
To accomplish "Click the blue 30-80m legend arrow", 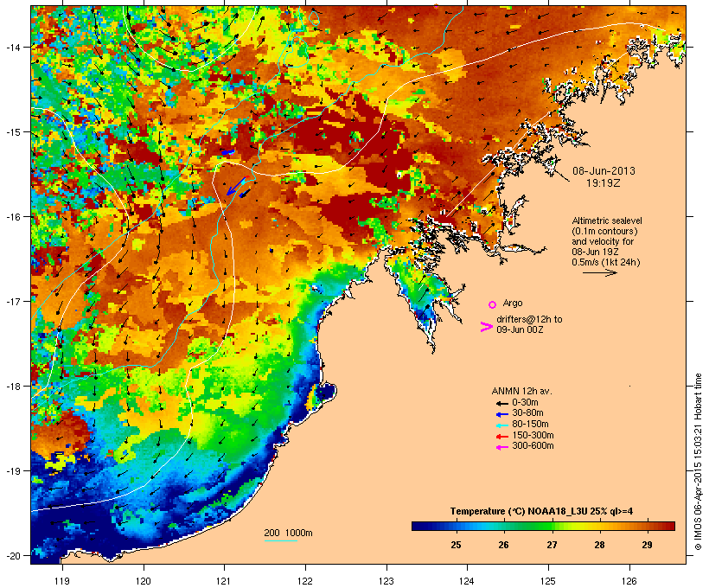I will point(501,414).
